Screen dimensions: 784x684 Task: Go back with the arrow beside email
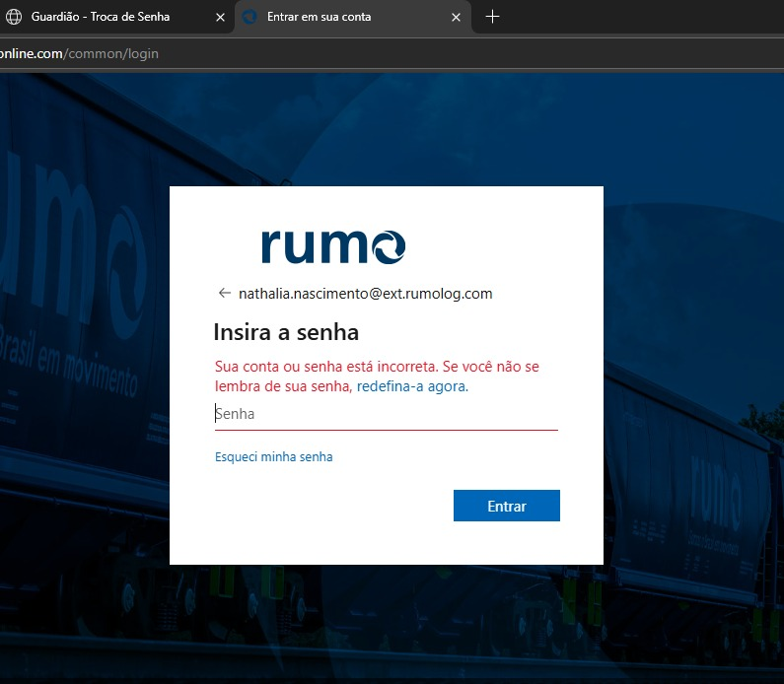(x=225, y=293)
